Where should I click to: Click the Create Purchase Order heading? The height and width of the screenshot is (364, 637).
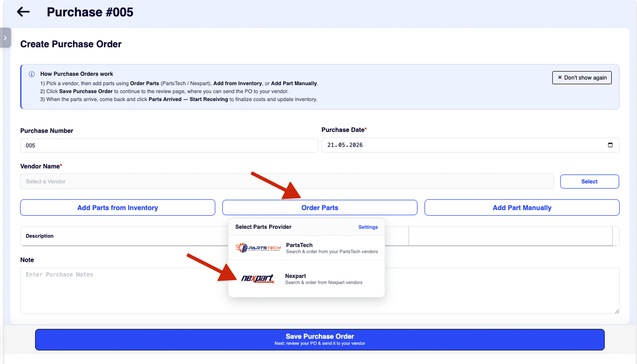pos(71,44)
